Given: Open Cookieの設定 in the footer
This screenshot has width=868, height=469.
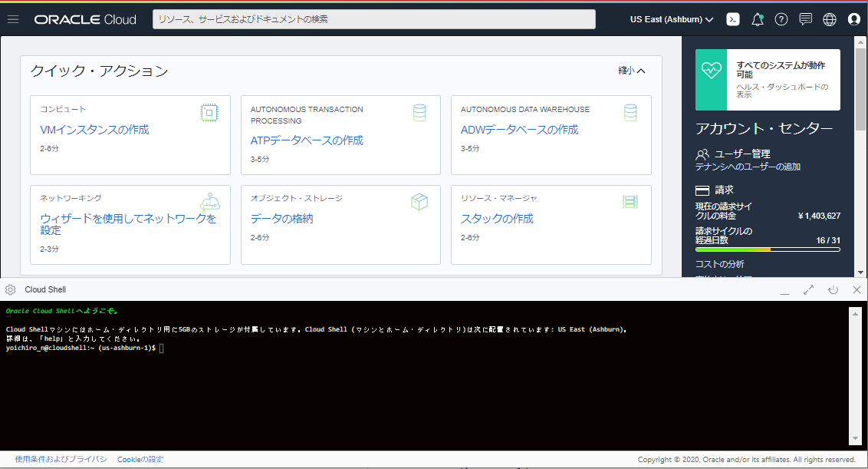Looking at the screenshot, I should (140, 459).
